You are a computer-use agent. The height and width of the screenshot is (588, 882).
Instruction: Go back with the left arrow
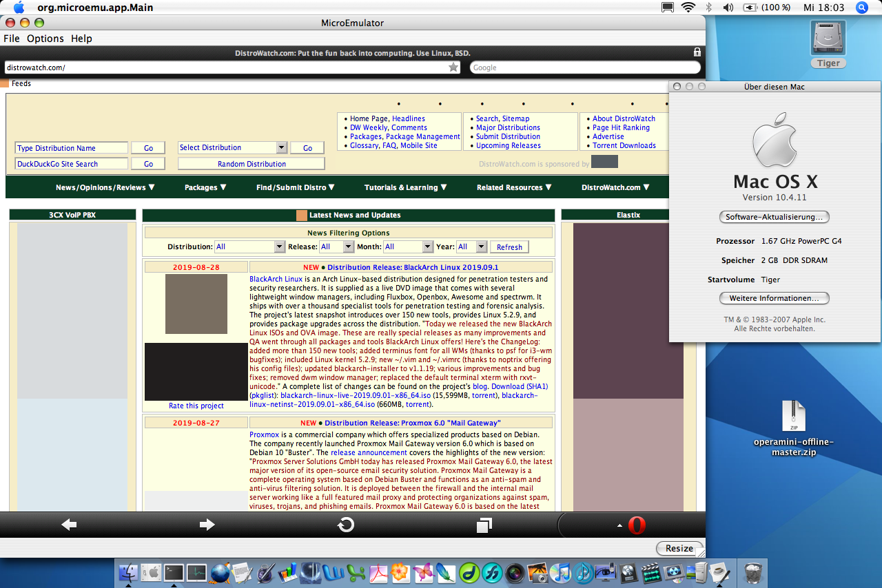coord(69,525)
